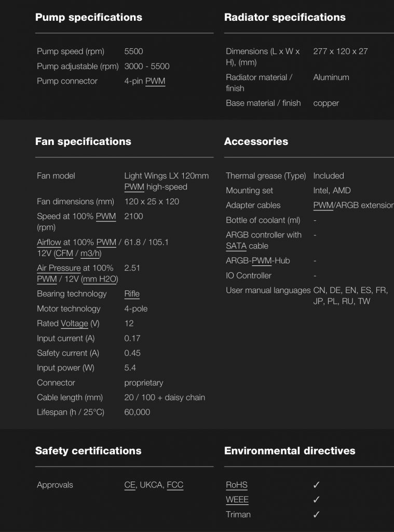Open the PWM link in Pump connector row
The width and height of the screenshot is (394, 532).
tap(155, 81)
